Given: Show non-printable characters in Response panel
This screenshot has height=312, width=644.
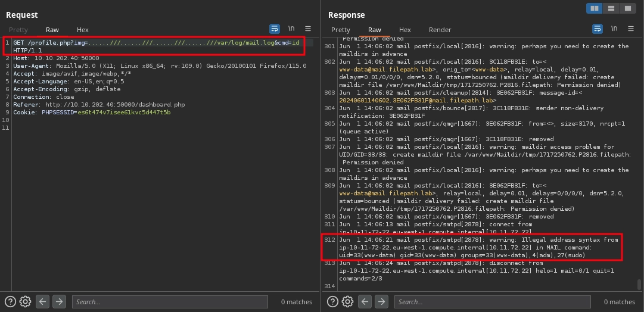Looking at the screenshot, I should pyautogui.click(x=614, y=29).
